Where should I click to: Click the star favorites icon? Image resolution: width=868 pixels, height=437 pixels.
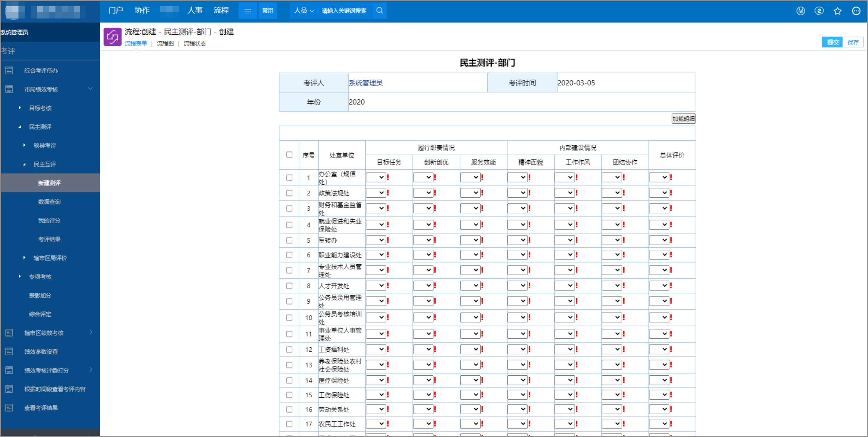point(837,11)
